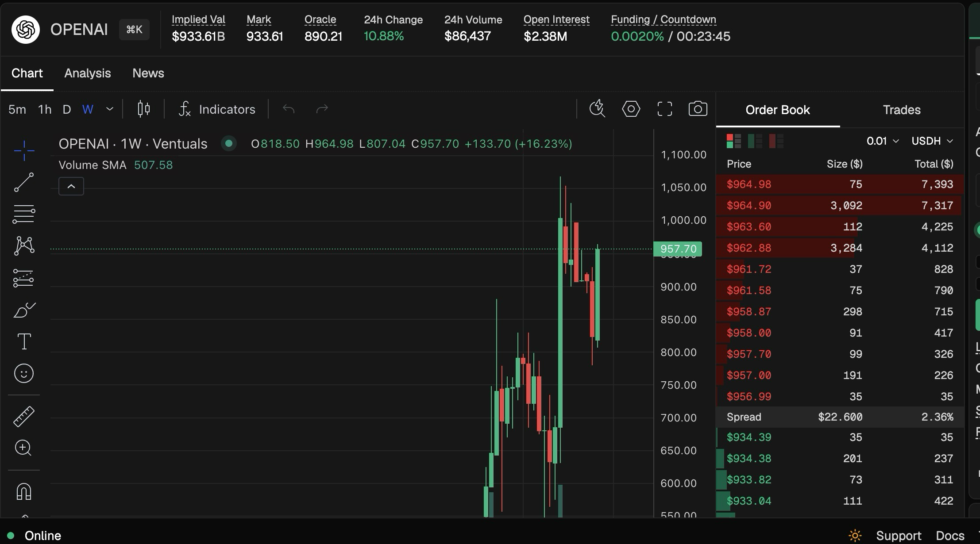Select the pattern drawing tool
The width and height of the screenshot is (980, 544).
(x=24, y=245)
